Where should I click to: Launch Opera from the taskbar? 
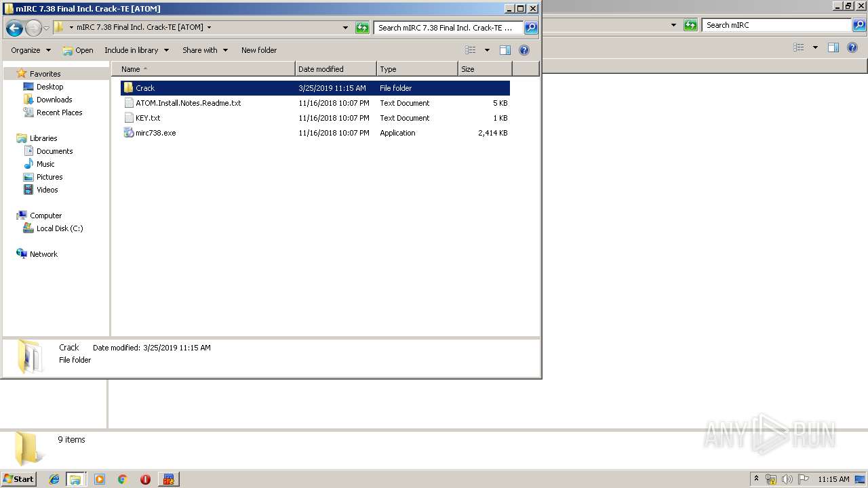pos(145,479)
